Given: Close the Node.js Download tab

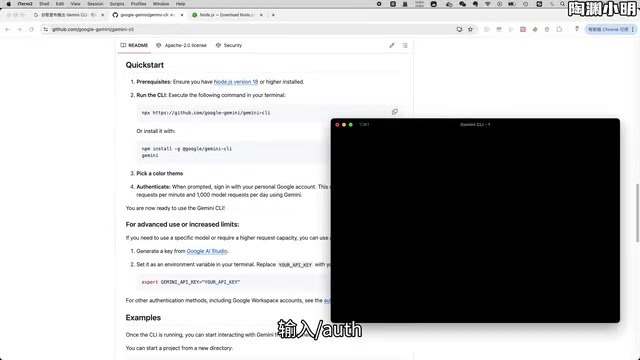Looking at the screenshot, I should coord(261,15).
